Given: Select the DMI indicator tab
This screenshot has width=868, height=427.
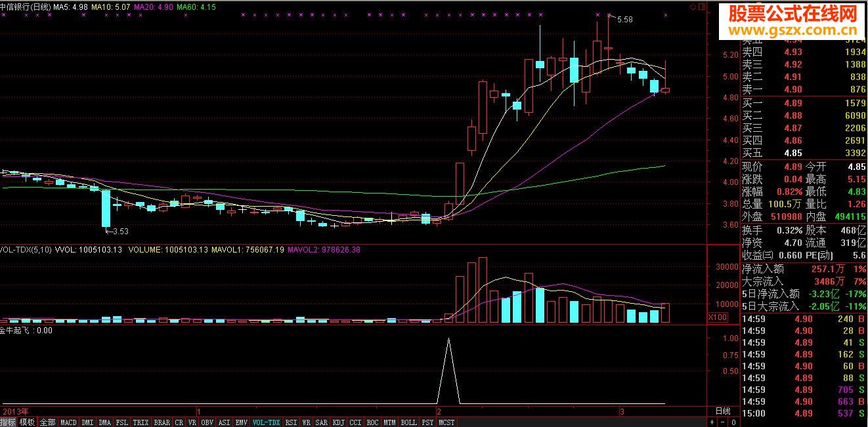Looking at the screenshot, I should 88,422.
